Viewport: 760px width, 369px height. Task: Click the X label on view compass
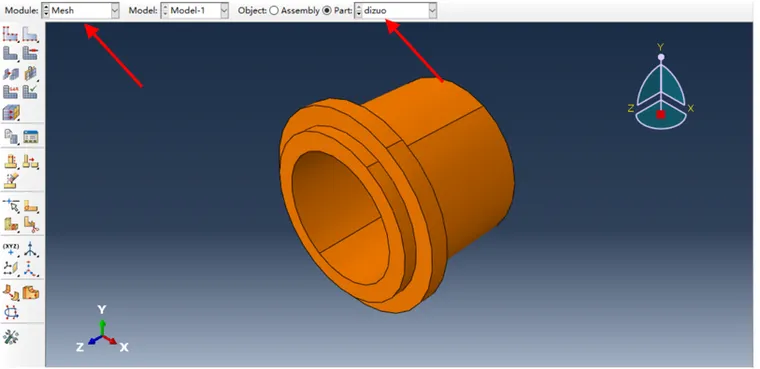tap(690, 109)
